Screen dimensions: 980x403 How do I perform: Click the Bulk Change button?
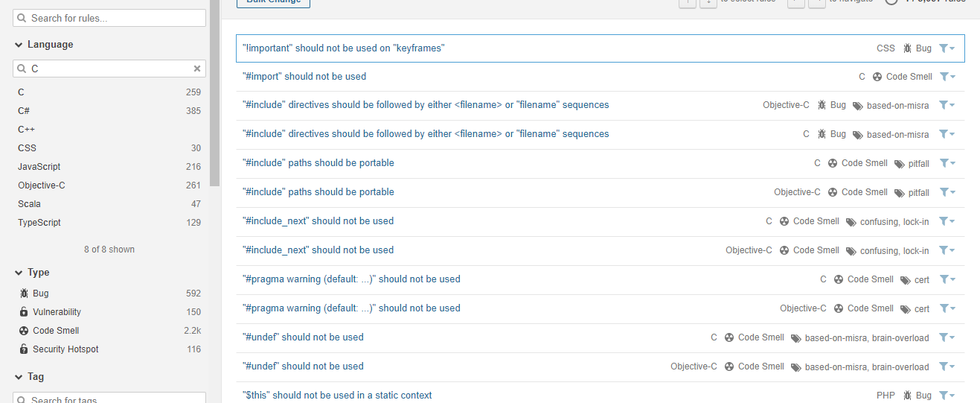click(273, 3)
